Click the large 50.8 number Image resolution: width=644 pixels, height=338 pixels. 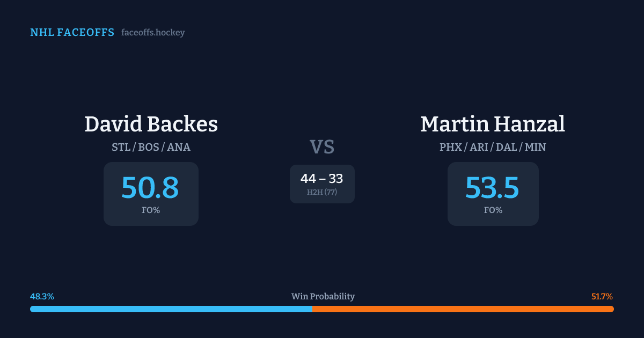click(x=150, y=188)
